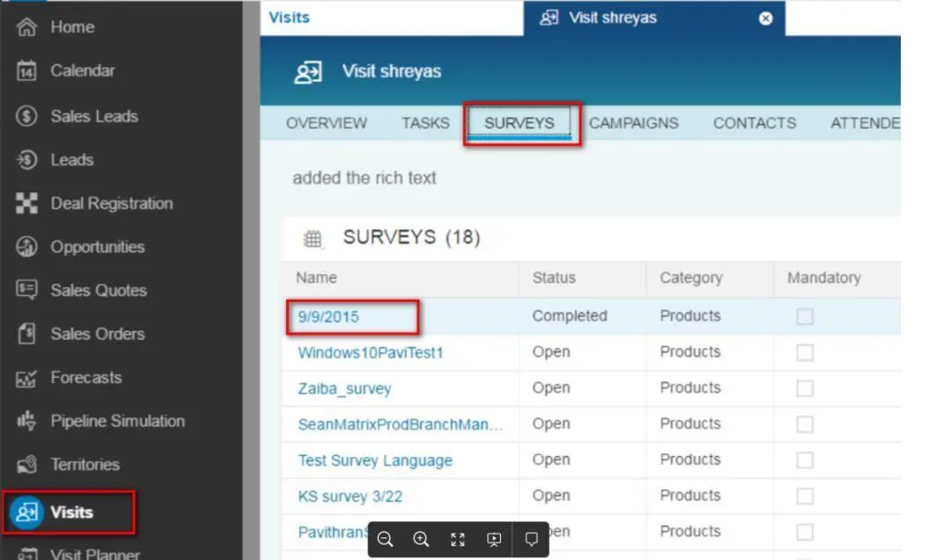951x560 pixels.
Task: Click the SURVEYS (18) heading
Action: coord(411,237)
